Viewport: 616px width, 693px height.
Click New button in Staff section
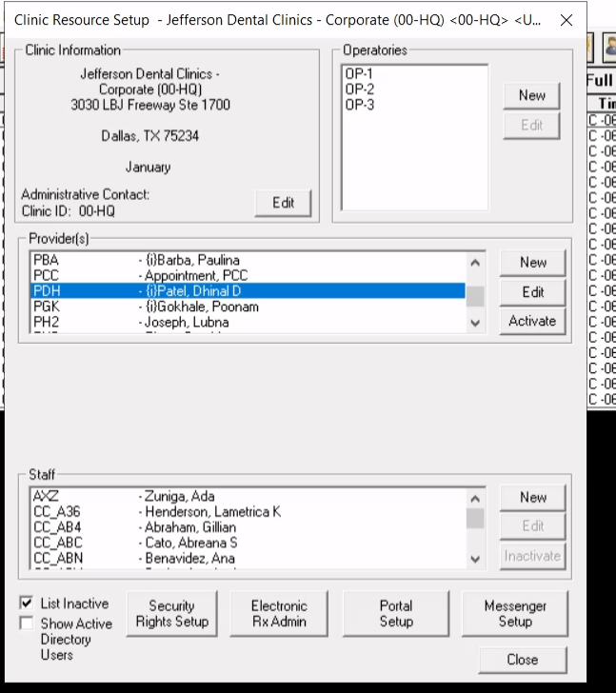point(532,498)
